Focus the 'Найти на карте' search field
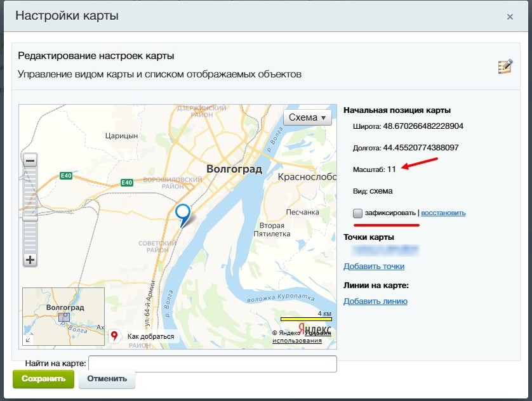Screen dimensions: 532x401 pos(212,364)
